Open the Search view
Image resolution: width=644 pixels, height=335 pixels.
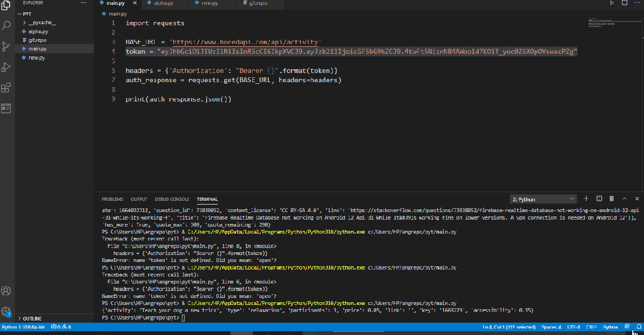6,25
